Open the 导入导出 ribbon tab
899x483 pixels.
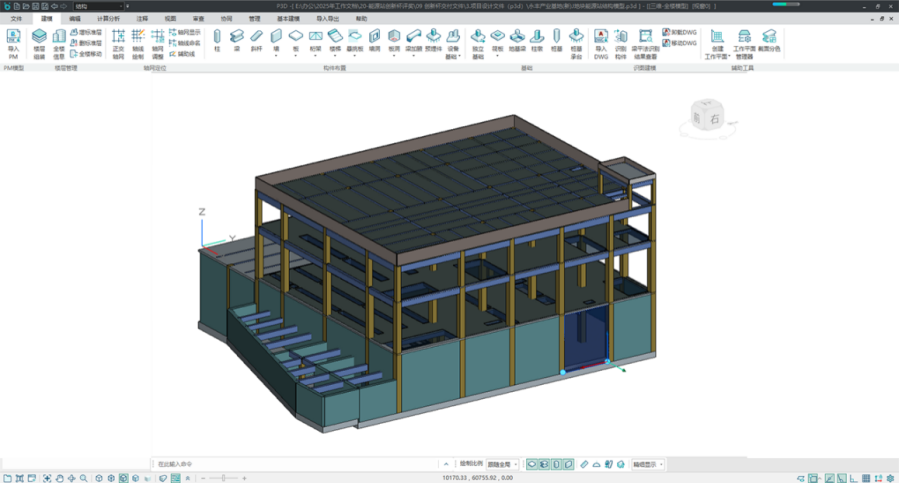coord(327,18)
